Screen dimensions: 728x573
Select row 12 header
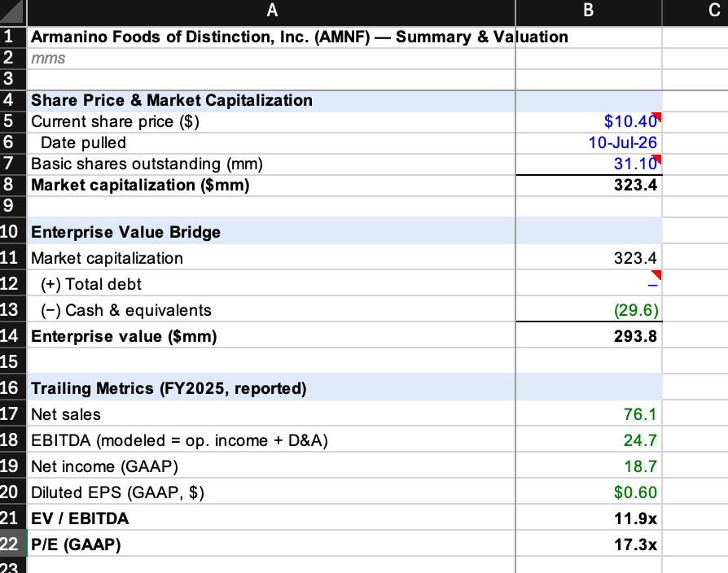13,283
